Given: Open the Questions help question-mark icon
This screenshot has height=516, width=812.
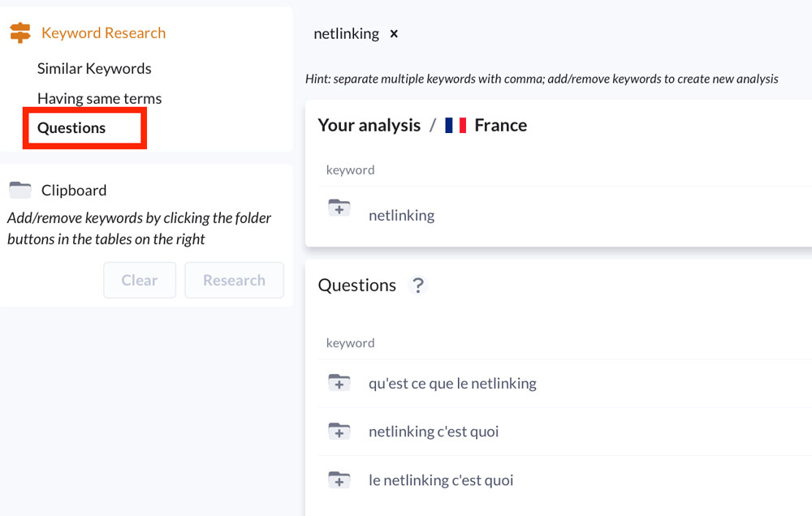Looking at the screenshot, I should 418,285.
